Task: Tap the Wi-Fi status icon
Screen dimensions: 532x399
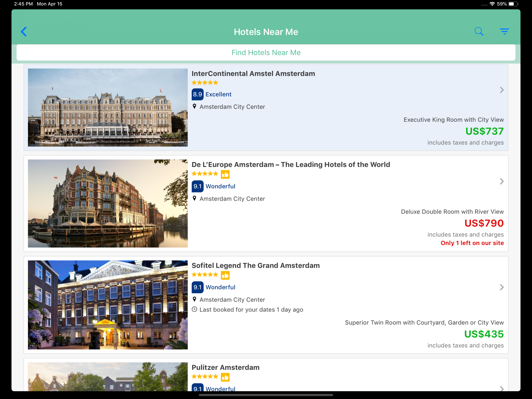Action: tap(492, 4)
